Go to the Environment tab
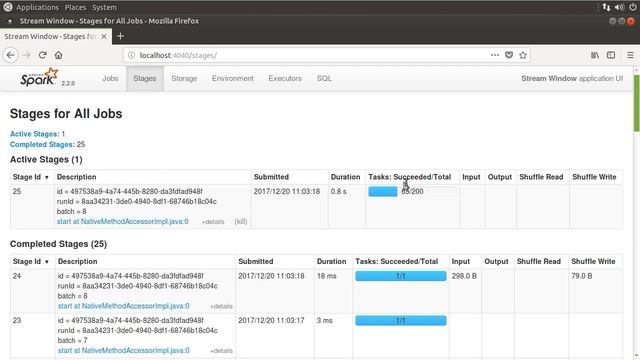Screen dimensions: 640x360 coord(233,78)
